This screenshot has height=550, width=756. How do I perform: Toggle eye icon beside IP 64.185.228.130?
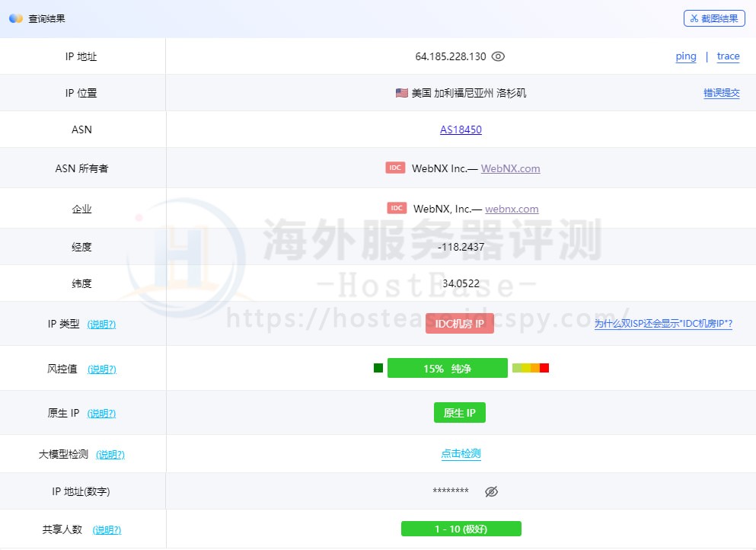click(499, 56)
